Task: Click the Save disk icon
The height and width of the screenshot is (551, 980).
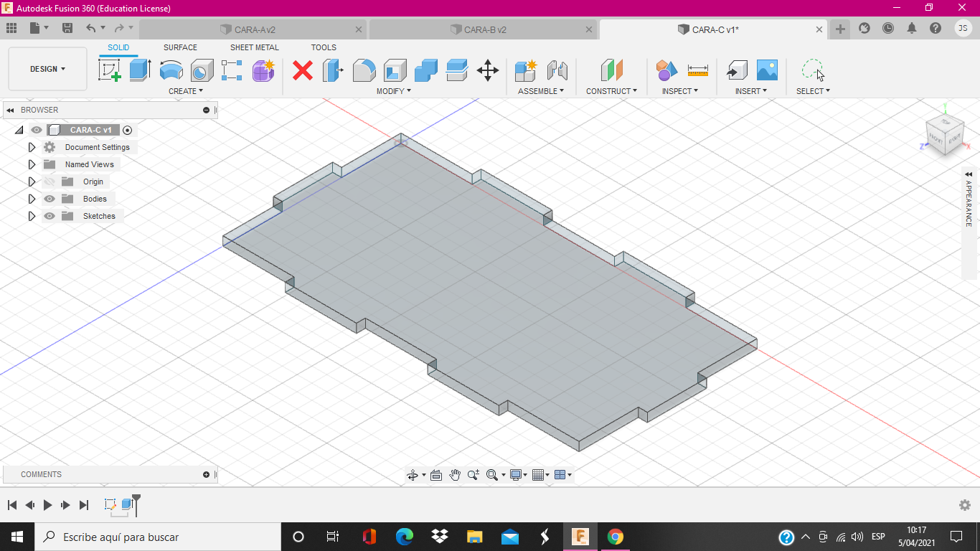Action: tap(67, 29)
